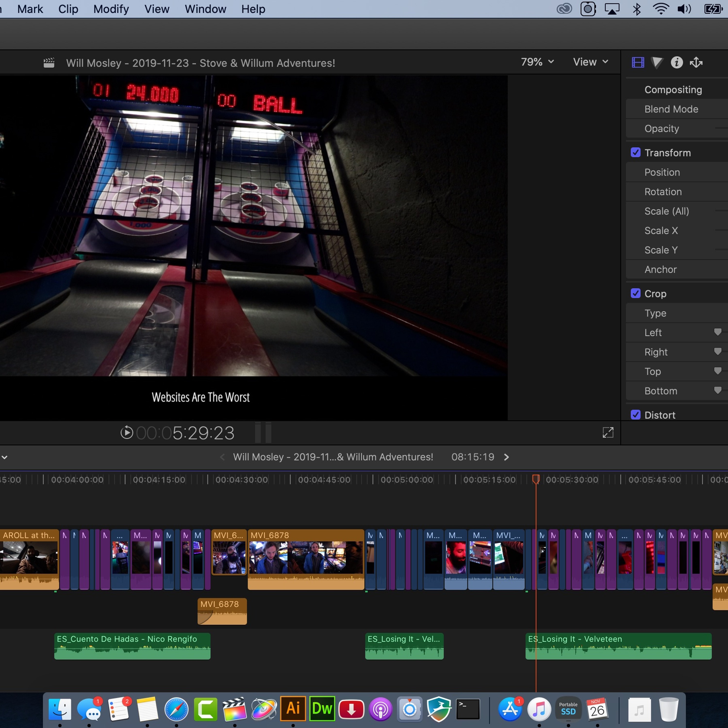Open the Clip menu
Image resolution: width=728 pixels, height=728 pixels.
pyautogui.click(x=68, y=9)
